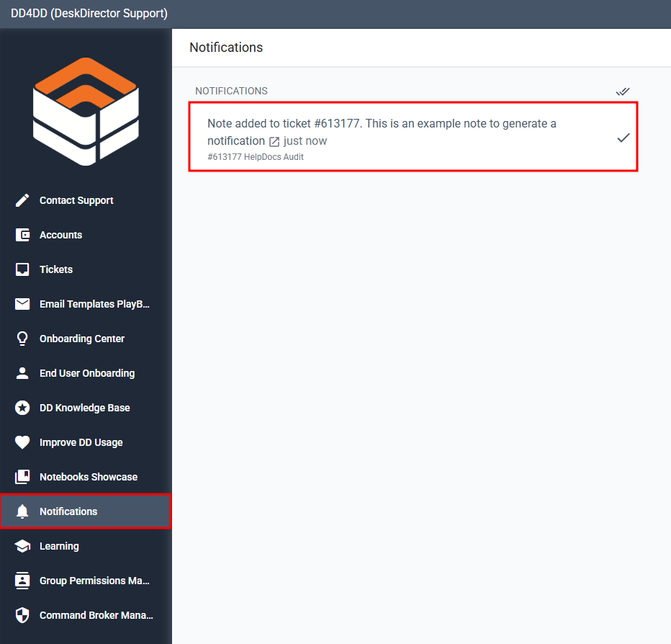Open Group Permissions Ma... item
Image resolution: width=671 pixels, height=644 pixels.
tap(86, 581)
